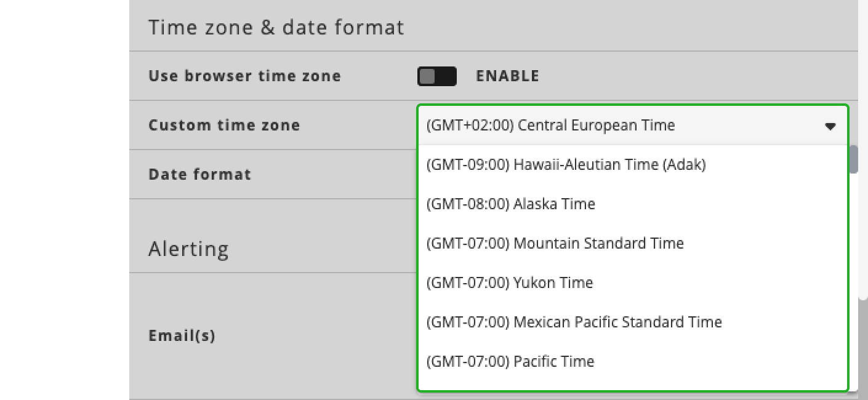Collapse the open time zone selection list
Viewport: 868px width, 400px height.
click(831, 126)
